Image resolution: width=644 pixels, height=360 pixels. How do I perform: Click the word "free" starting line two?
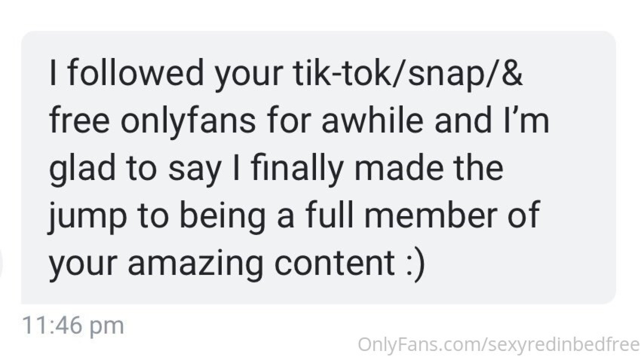[x=79, y=120]
